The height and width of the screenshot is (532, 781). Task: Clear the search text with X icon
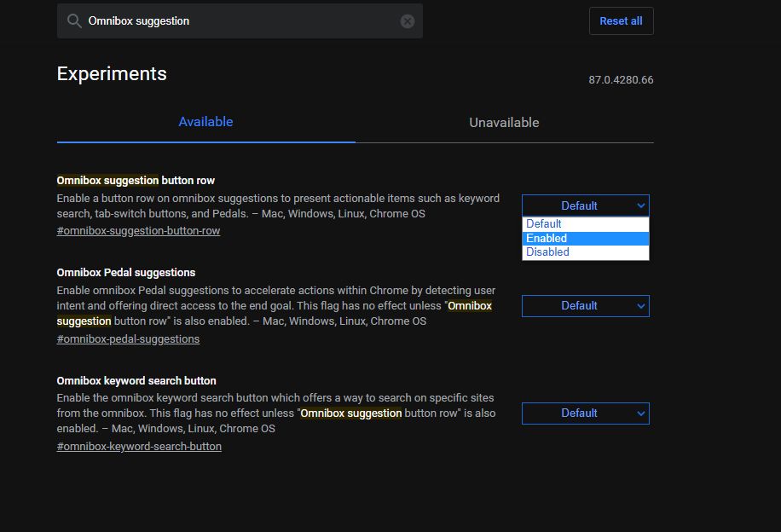tap(408, 21)
